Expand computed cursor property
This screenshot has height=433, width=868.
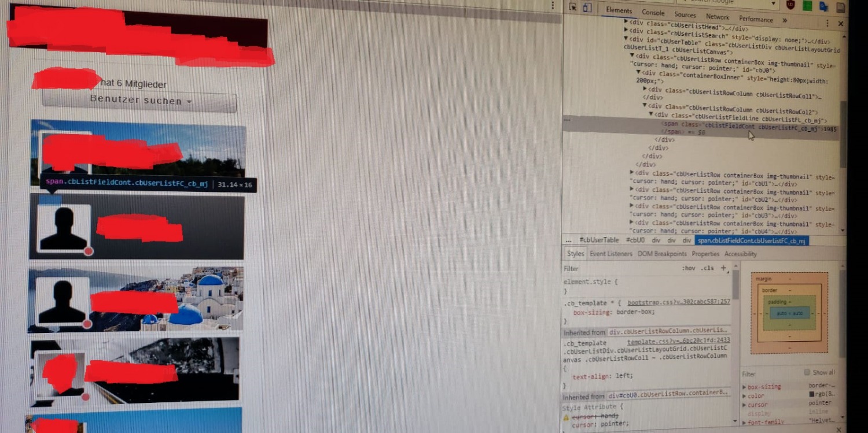[x=744, y=405]
